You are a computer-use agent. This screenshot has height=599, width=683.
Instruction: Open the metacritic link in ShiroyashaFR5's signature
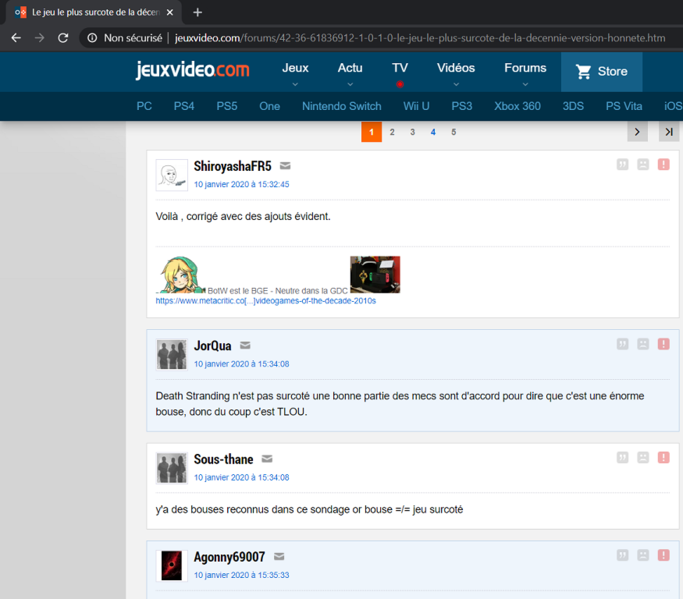pyautogui.click(x=265, y=300)
